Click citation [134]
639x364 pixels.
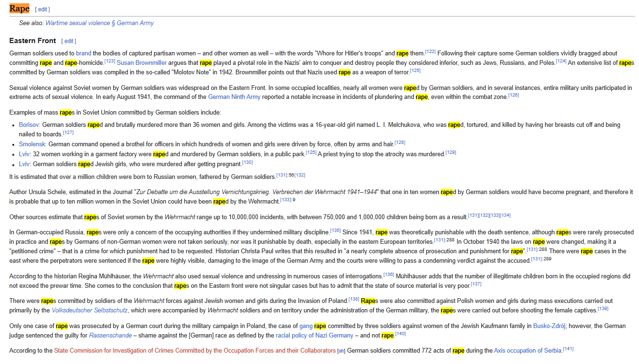click(505, 215)
